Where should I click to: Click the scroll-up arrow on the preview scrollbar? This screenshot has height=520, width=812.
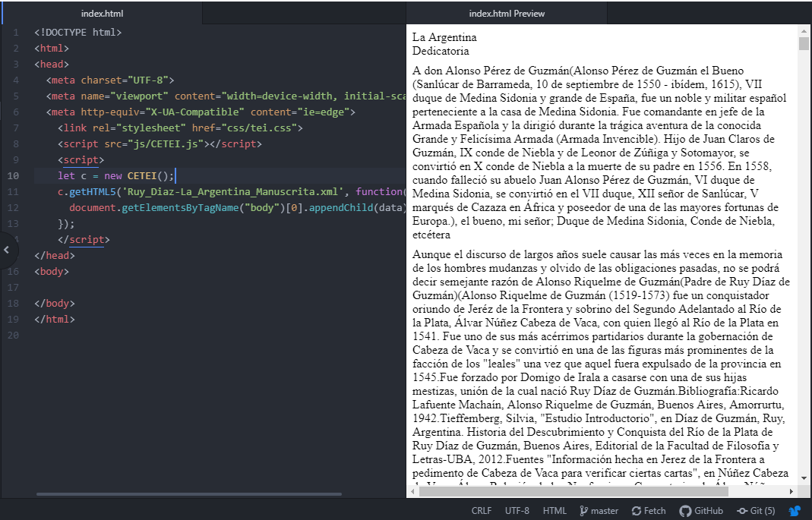(x=804, y=30)
